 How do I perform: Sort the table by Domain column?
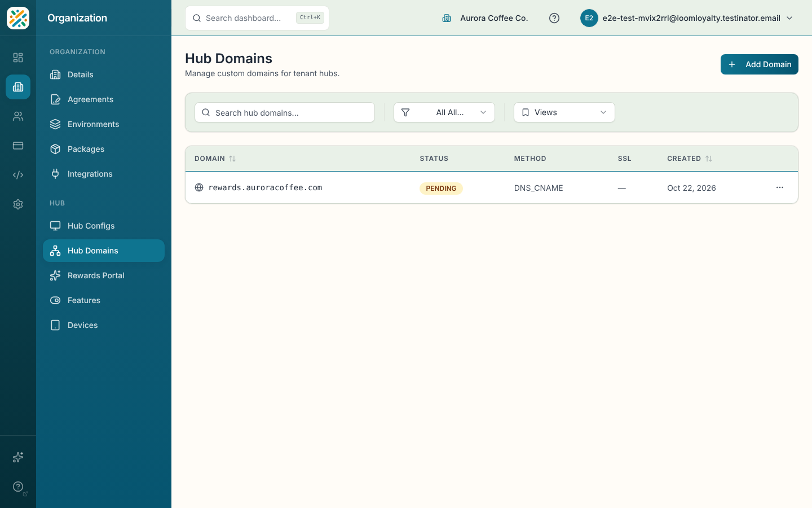coord(215,159)
